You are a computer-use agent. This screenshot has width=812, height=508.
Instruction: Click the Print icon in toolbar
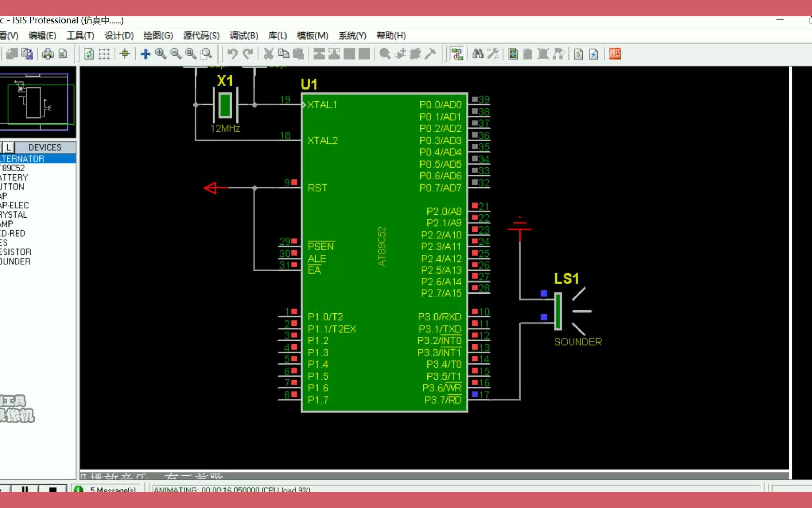point(48,54)
